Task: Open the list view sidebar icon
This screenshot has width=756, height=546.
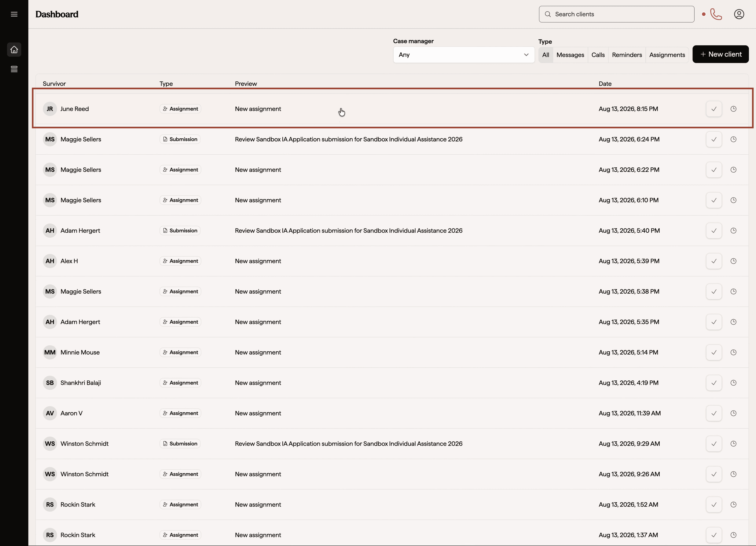Action: pyautogui.click(x=14, y=69)
